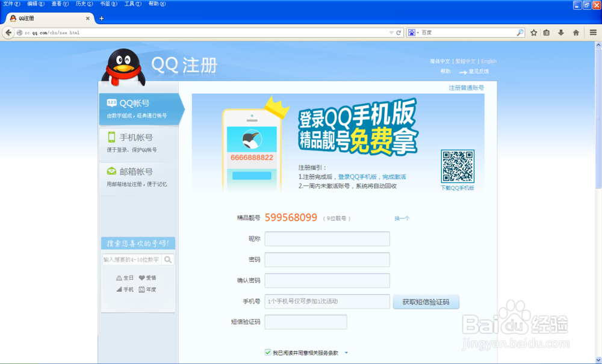Click the browser address bar URL
Image resolution: width=602 pixels, height=364 pixels.
click(x=52, y=32)
